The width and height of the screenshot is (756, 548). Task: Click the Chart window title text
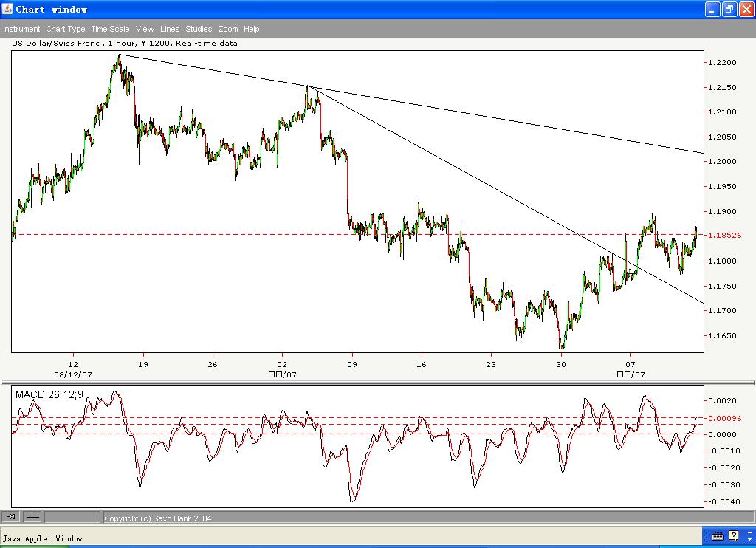pos(52,9)
